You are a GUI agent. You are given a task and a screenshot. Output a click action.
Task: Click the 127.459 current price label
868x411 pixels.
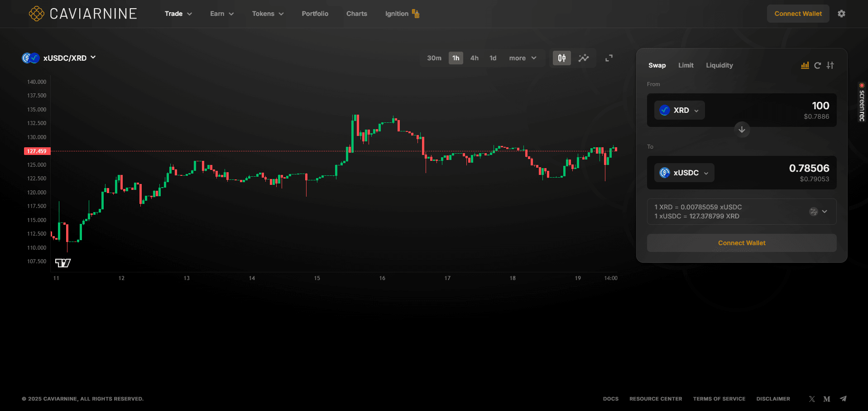coord(37,151)
